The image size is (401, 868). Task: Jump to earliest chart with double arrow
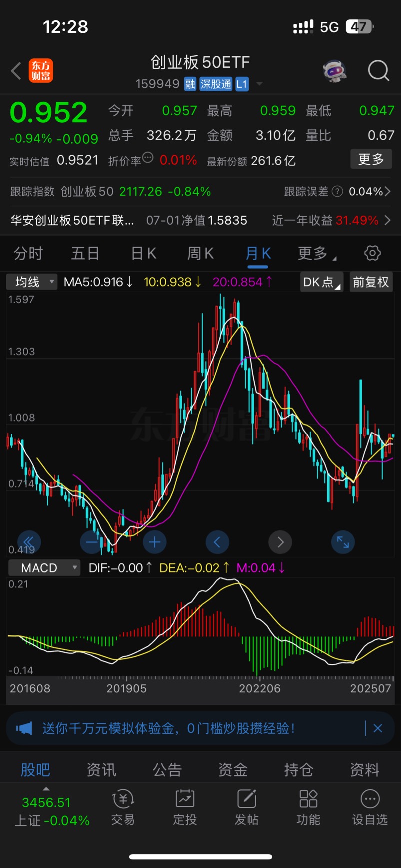(29, 542)
